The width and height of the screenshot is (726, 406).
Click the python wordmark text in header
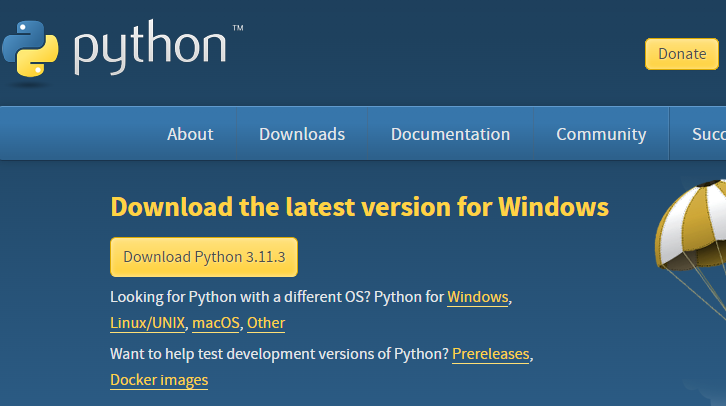tap(149, 50)
